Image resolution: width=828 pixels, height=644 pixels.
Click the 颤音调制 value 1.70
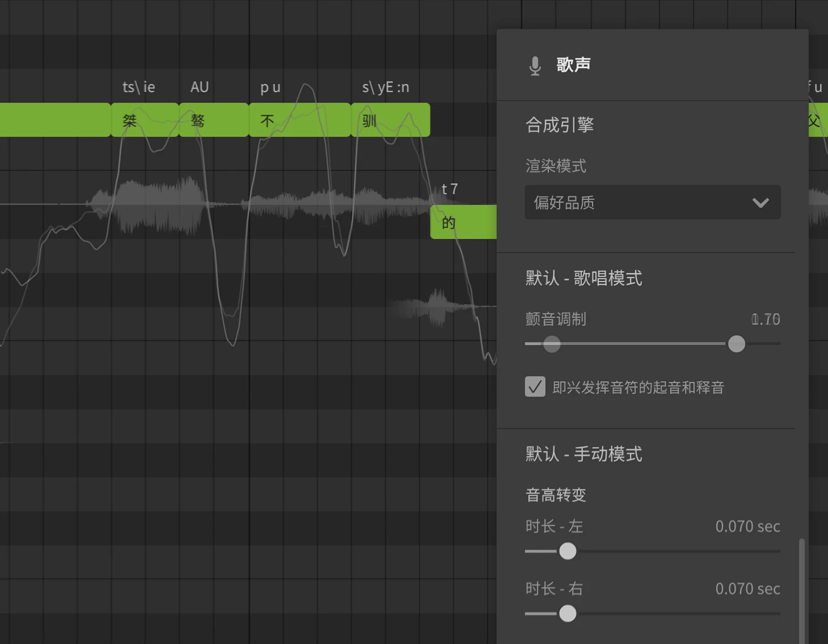tap(766, 319)
